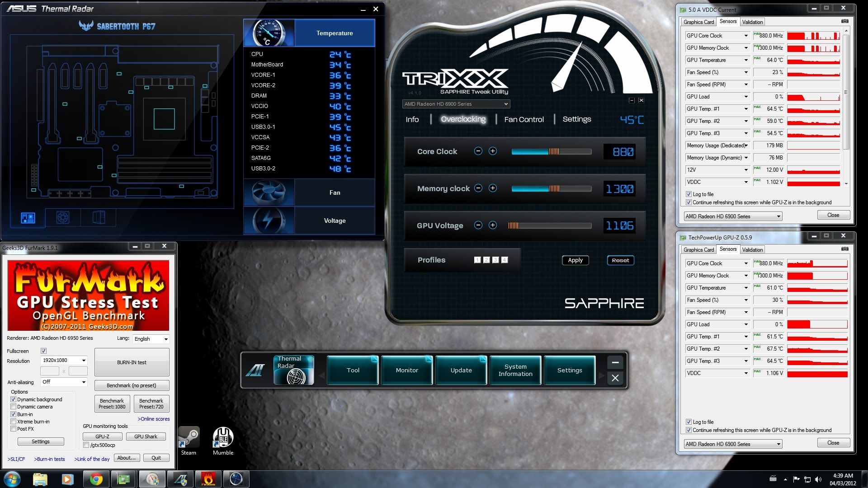Open Fan Speed (%) dropdown in upper GPU-Z
The height and width of the screenshot is (488, 868).
coord(746,72)
